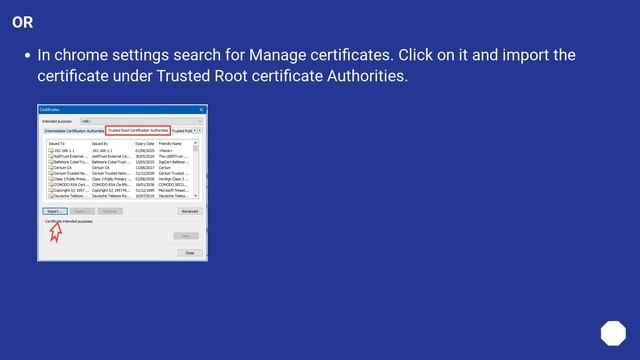Switch to Trusted Root Certification Authorities tab

coord(138,131)
